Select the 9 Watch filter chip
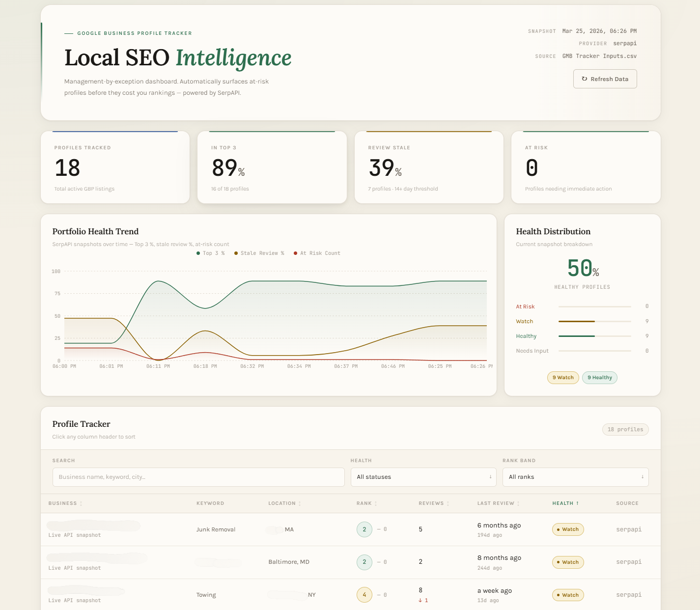The width and height of the screenshot is (700, 610). (x=562, y=377)
